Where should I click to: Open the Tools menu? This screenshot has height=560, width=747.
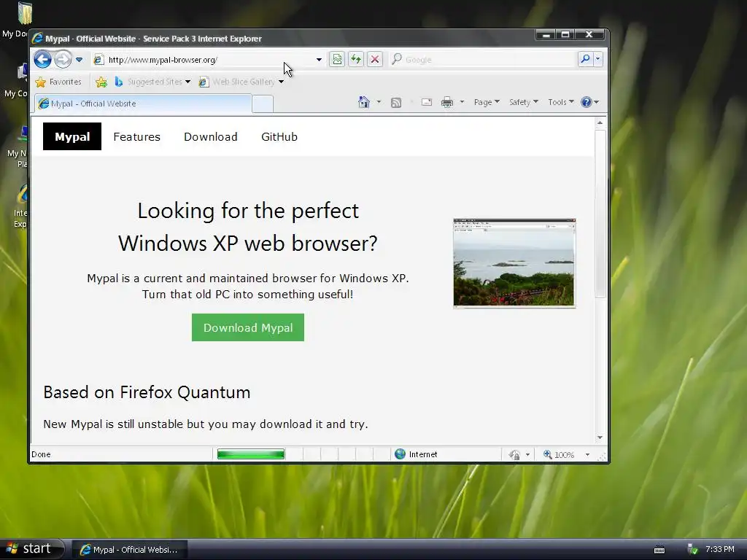[x=561, y=102]
